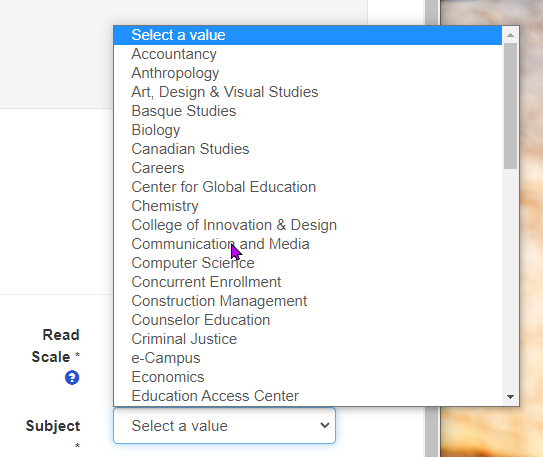Choose Basque Studies option
The height and width of the screenshot is (457, 543).
[308, 111]
